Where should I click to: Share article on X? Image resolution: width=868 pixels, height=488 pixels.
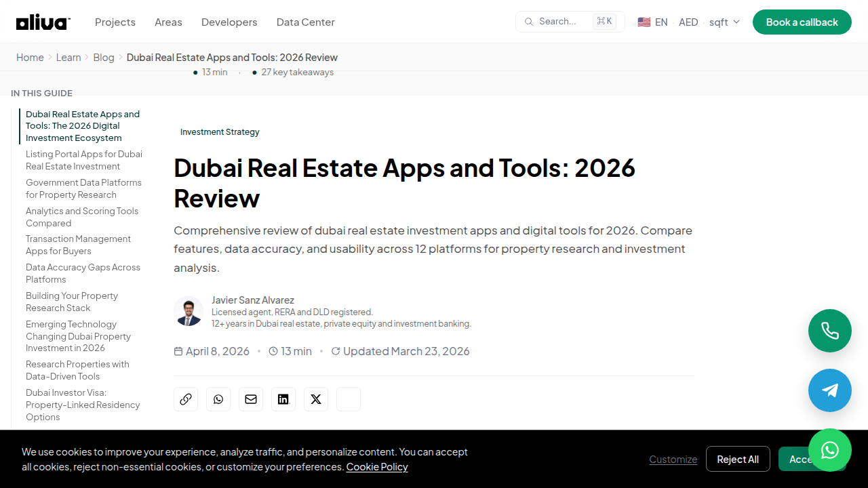(316, 399)
